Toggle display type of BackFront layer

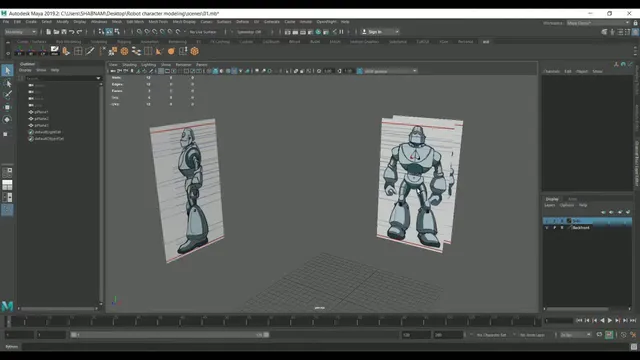[562, 228]
